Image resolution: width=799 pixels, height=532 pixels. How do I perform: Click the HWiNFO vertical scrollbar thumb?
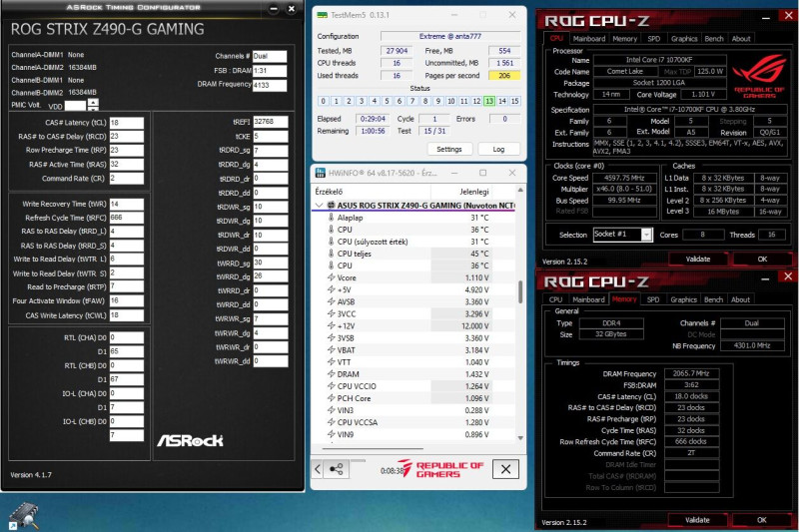[x=520, y=291]
